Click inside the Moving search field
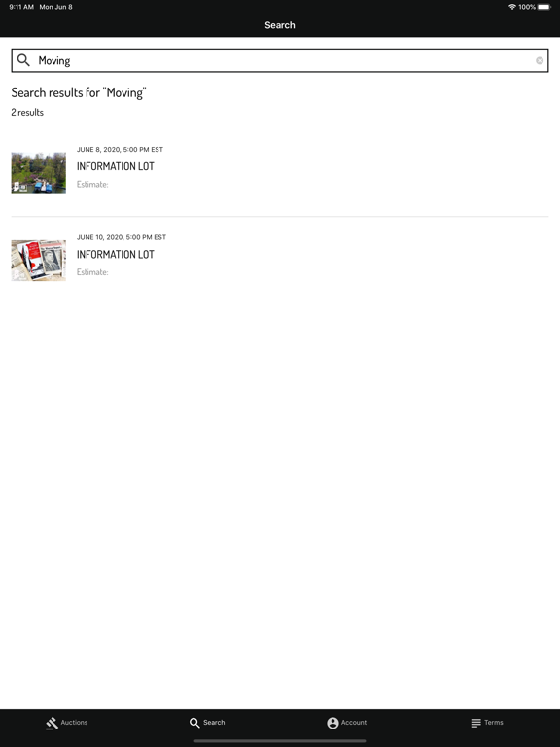 [x=280, y=60]
